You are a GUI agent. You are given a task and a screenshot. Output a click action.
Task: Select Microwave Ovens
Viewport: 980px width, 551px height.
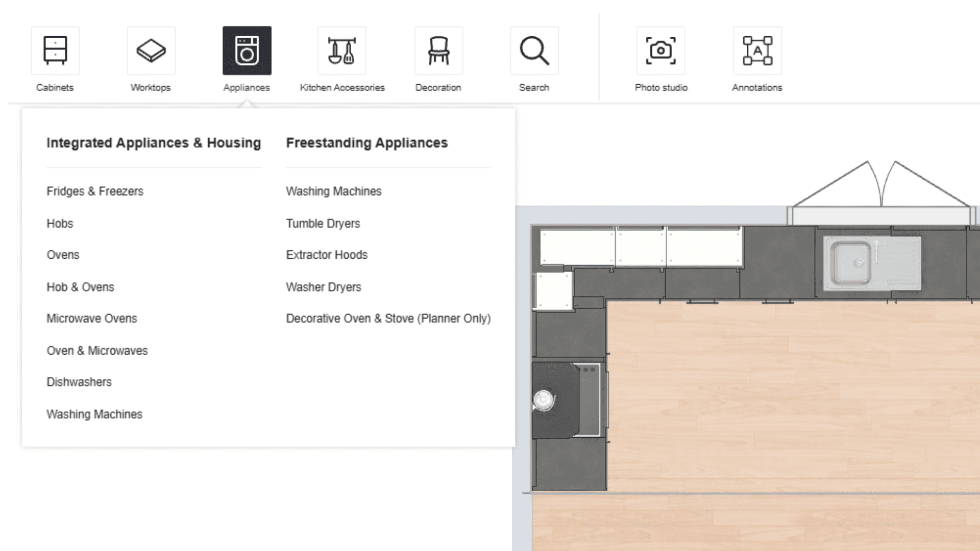coord(92,318)
